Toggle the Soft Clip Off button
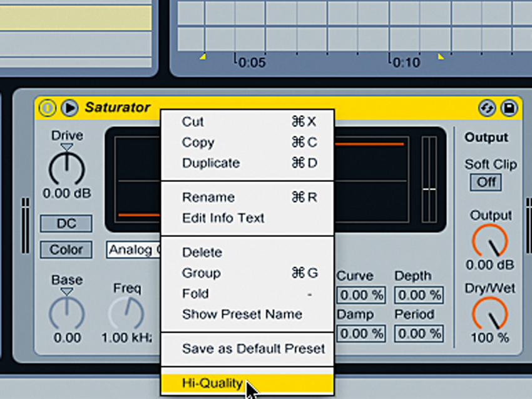 (x=486, y=183)
